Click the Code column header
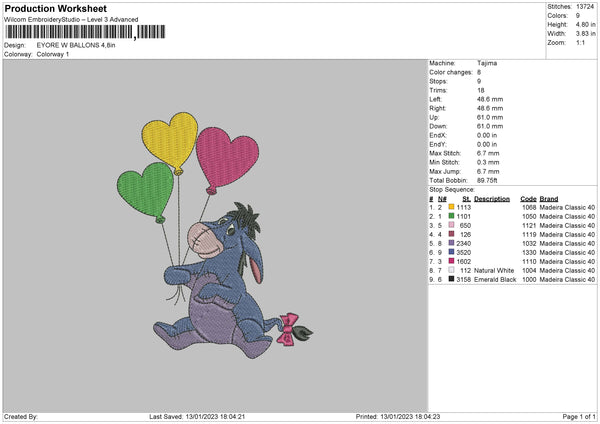 click(528, 198)
